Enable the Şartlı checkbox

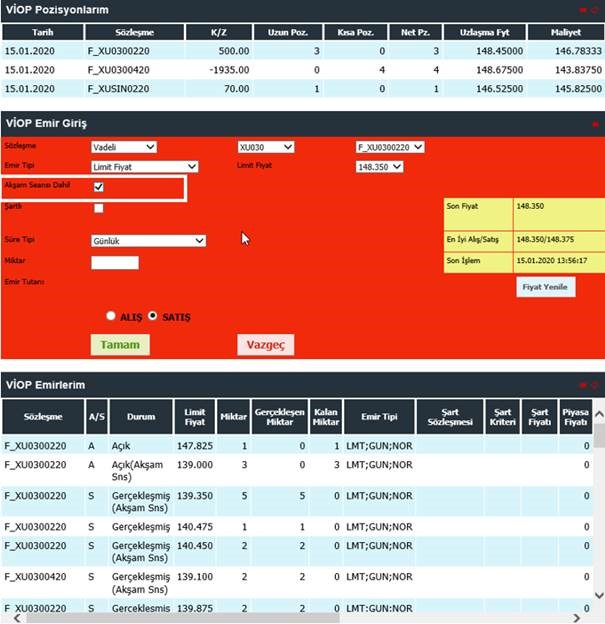98,208
